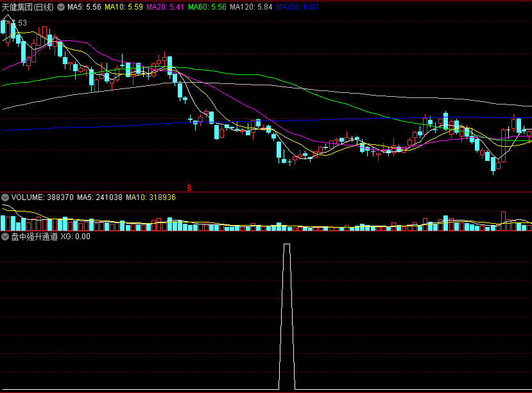Select the MA60: 5.56 green label

pyautogui.click(x=207, y=7)
